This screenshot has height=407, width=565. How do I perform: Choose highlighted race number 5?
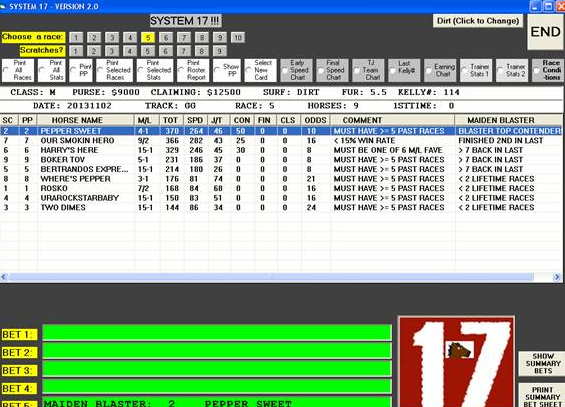click(148, 37)
